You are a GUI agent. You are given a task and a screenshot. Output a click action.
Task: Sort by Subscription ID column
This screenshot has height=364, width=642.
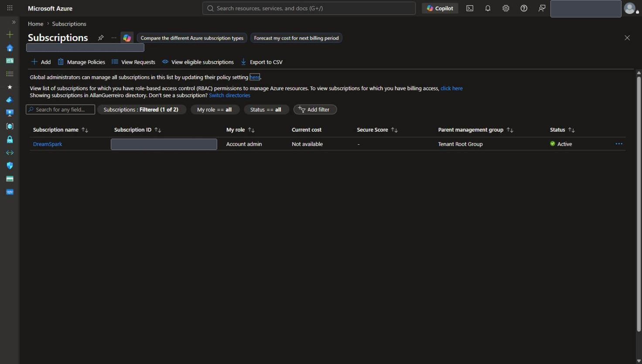[x=137, y=130]
